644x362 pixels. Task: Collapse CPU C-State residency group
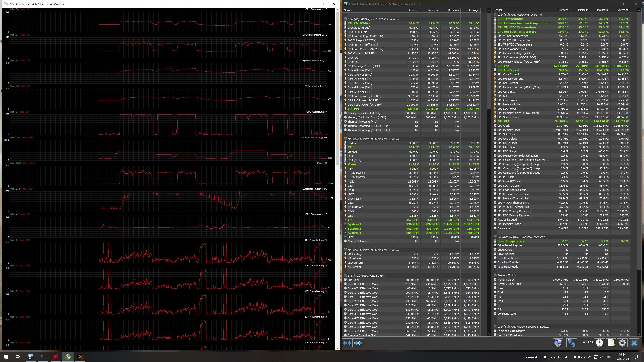[x=495, y=327]
